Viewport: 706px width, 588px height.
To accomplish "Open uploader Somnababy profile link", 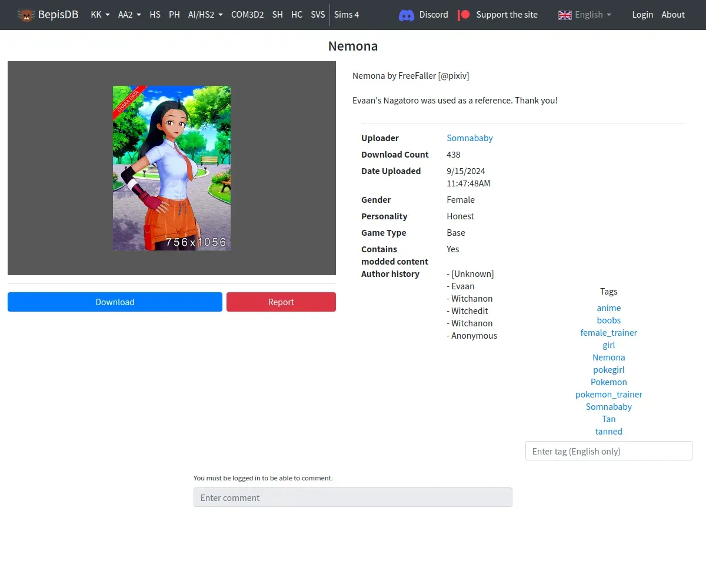I will point(469,138).
